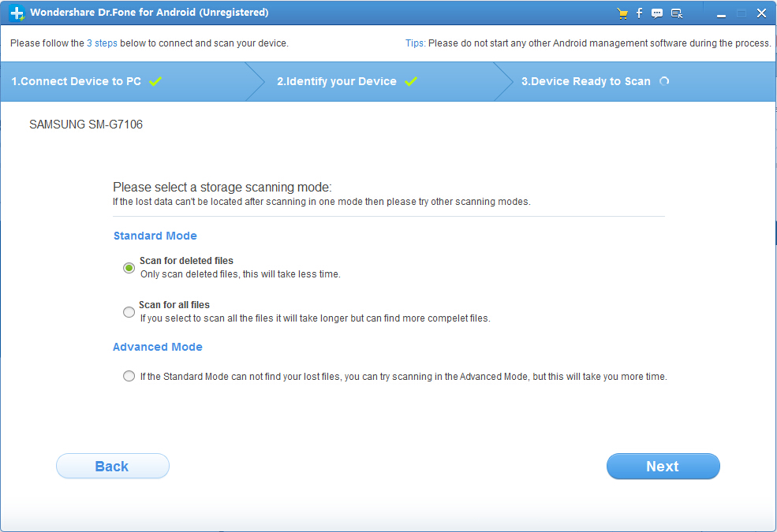Click the Advanced Mode description text
Image resolution: width=777 pixels, height=532 pixels.
tap(403, 377)
